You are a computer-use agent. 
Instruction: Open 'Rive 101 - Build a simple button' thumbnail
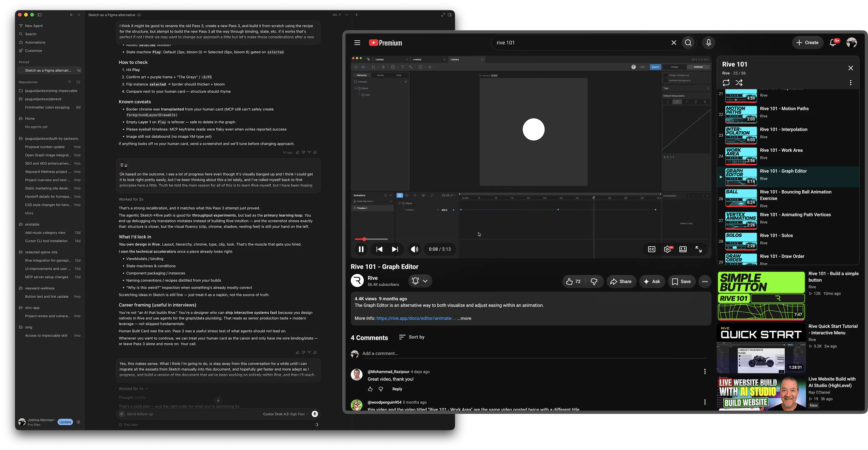pos(761,296)
